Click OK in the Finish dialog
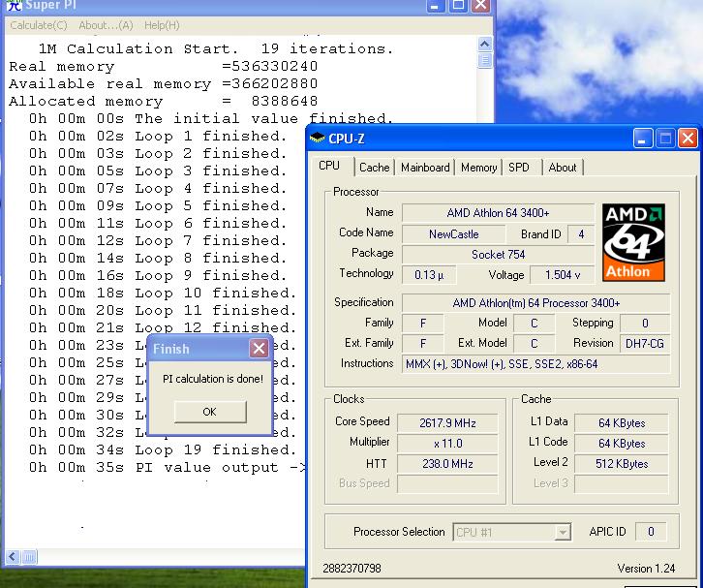Viewport: 703px width, 588px height. (210, 412)
